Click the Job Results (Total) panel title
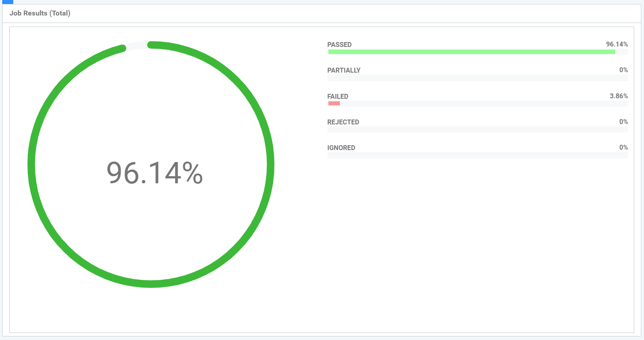 pos(40,13)
